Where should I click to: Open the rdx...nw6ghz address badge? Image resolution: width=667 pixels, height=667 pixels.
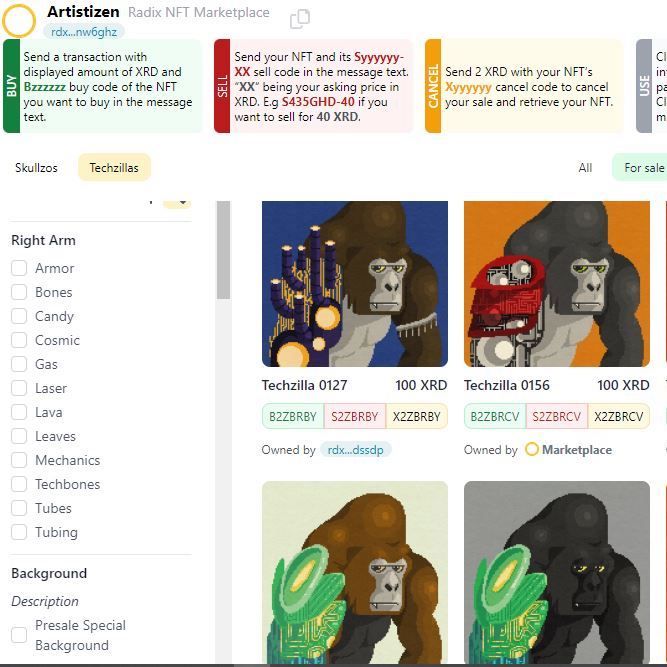[x=84, y=32]
